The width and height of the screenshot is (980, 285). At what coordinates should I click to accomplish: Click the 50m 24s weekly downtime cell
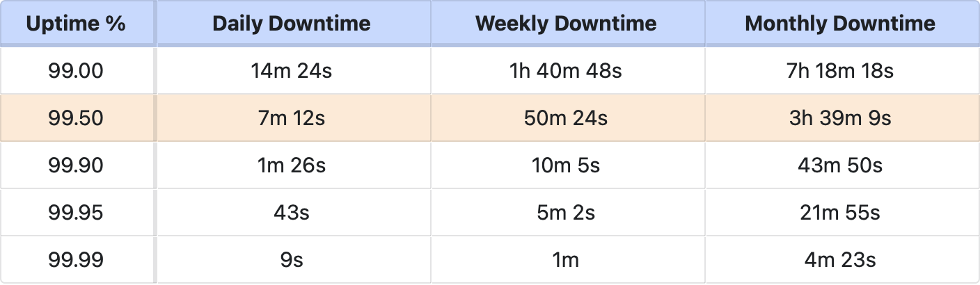click(566, 117)
